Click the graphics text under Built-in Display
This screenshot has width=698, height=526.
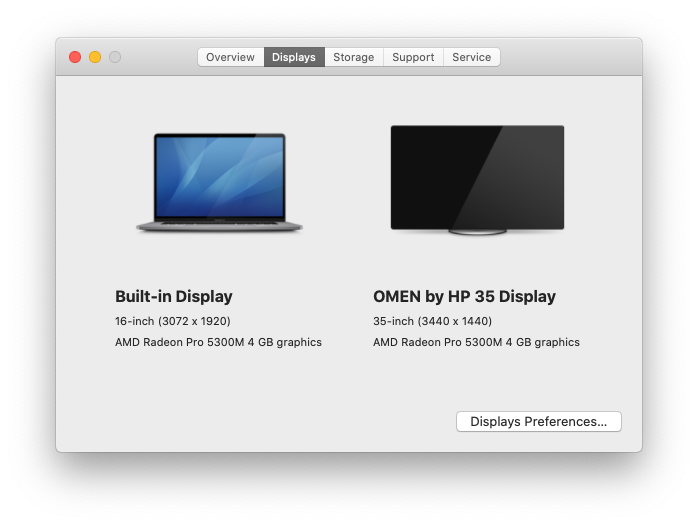coord(218,342)
